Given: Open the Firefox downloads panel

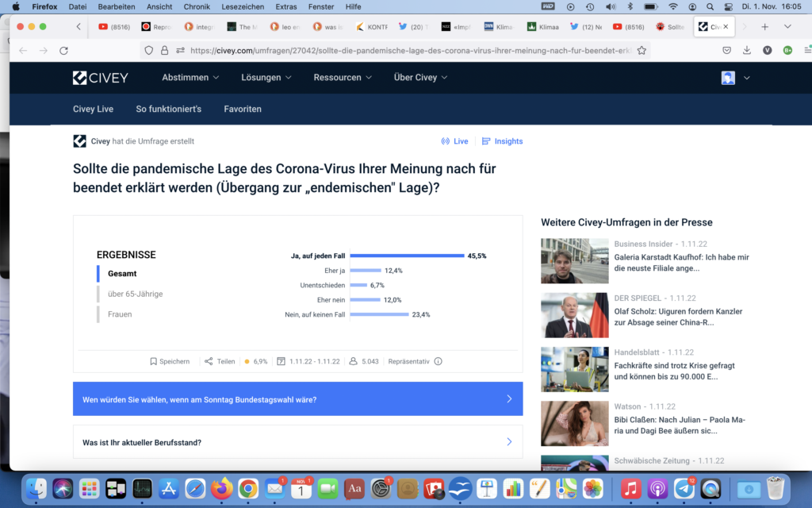Looking at the screenshot, I should pos(747,50).
